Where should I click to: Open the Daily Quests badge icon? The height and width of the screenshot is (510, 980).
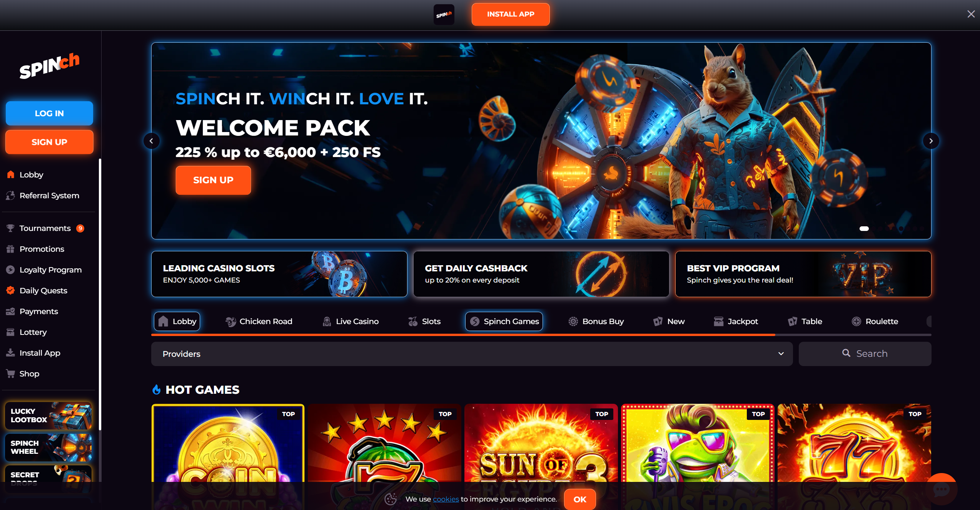coord(10,291)
